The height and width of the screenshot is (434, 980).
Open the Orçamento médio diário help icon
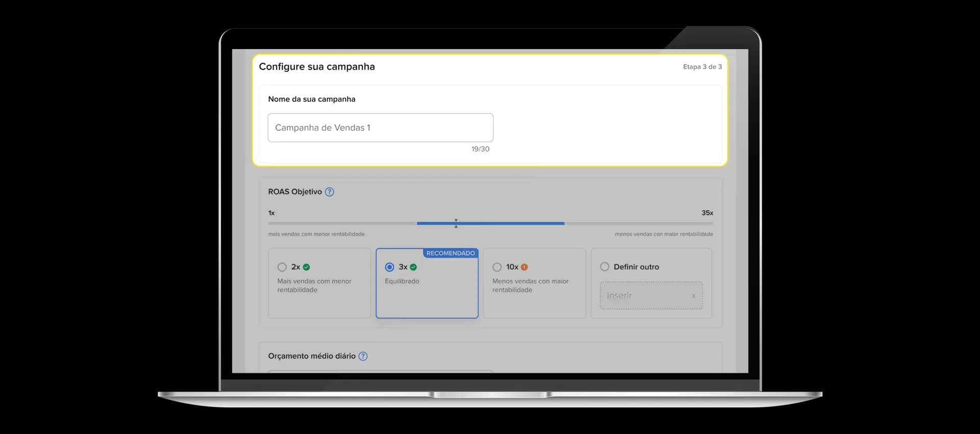click(x=363, y=356)
